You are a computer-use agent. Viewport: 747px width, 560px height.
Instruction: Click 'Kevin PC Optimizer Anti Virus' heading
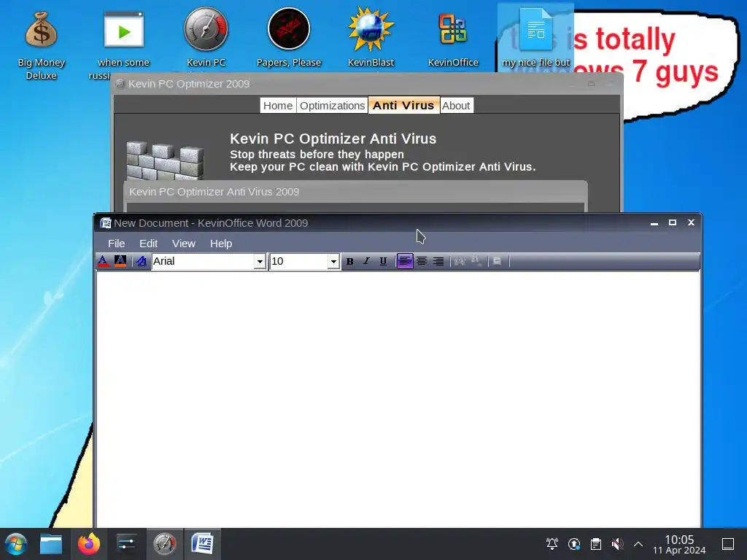coord(333,139)
